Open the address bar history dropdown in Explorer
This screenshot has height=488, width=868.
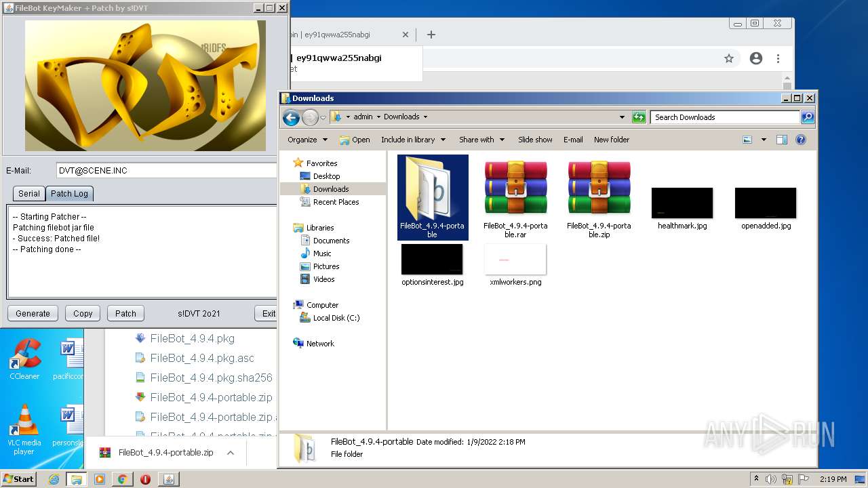click(622, 117)
